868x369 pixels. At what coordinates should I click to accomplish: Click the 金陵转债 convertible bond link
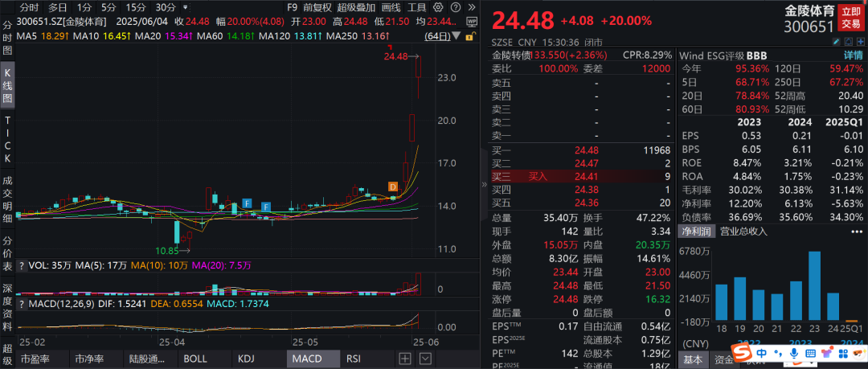coord(512,55)
